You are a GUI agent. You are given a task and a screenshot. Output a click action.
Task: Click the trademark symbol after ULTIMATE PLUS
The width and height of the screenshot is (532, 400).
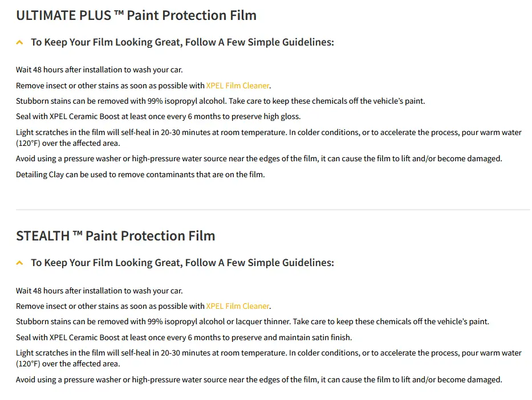click(119, 14)
